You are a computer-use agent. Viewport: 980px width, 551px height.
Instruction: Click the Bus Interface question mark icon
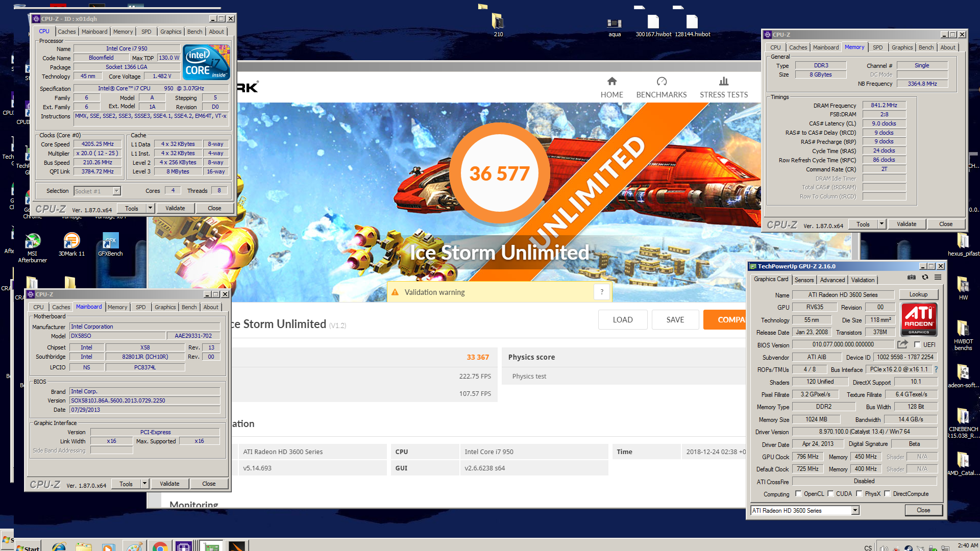936,369
